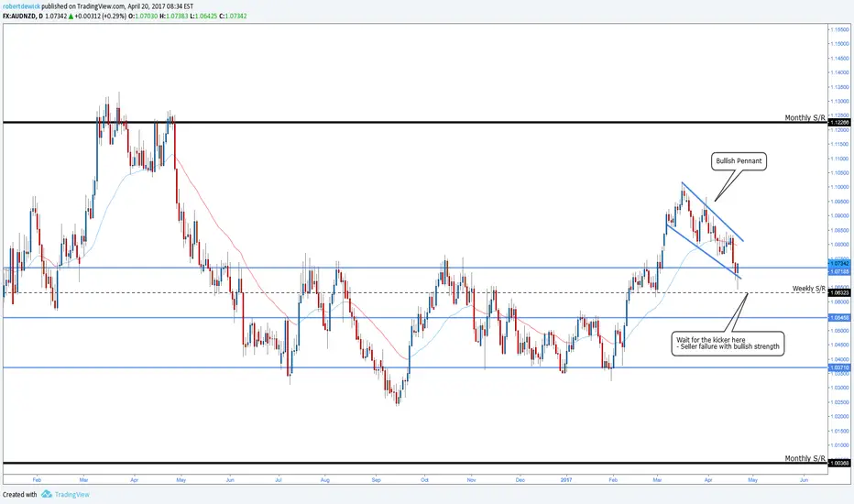The height and width of the screenshot is (504, 854).
Task: Click the 1.07185 blue price tag
Action: click(x=839, y=271)
